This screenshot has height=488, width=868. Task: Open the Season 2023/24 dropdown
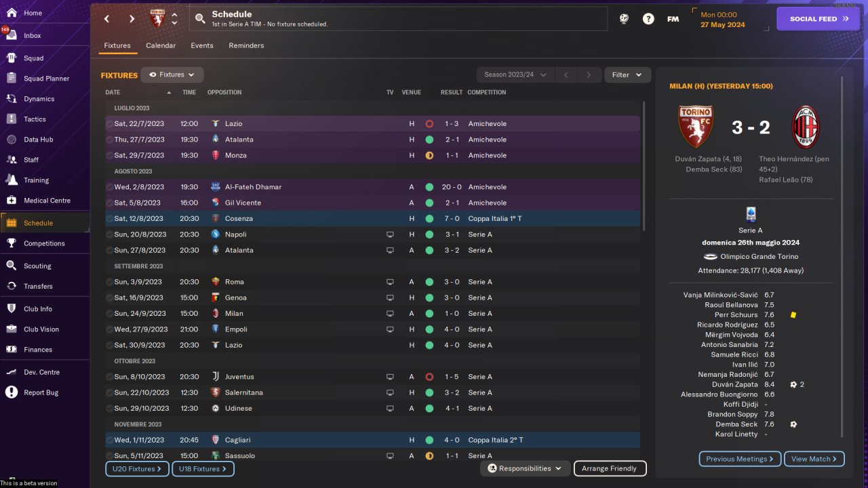pyautogui.click(x=516, y=75)
